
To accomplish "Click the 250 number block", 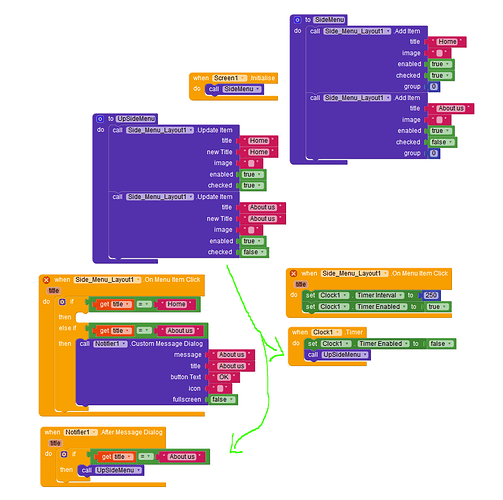I will tap(431, 295).
